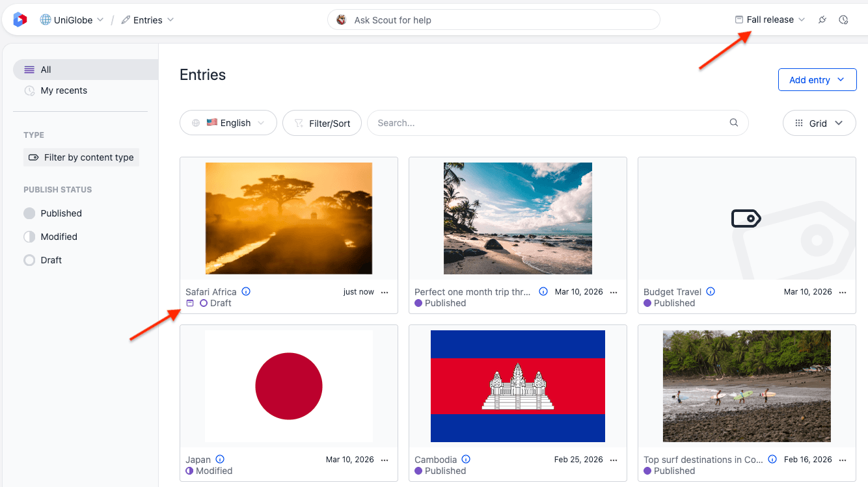
Task: Click info icon next to Perfect one month trip
Action: click(x=543, y=291)
